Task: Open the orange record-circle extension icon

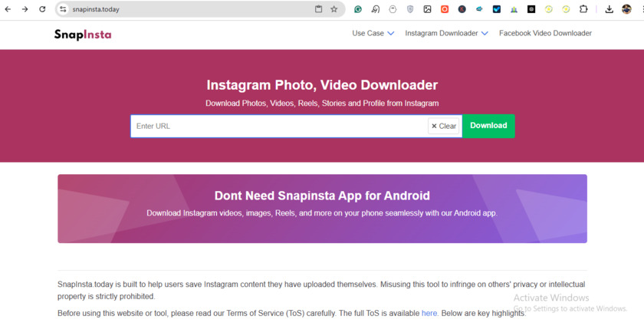Action: tap(445, 9)
